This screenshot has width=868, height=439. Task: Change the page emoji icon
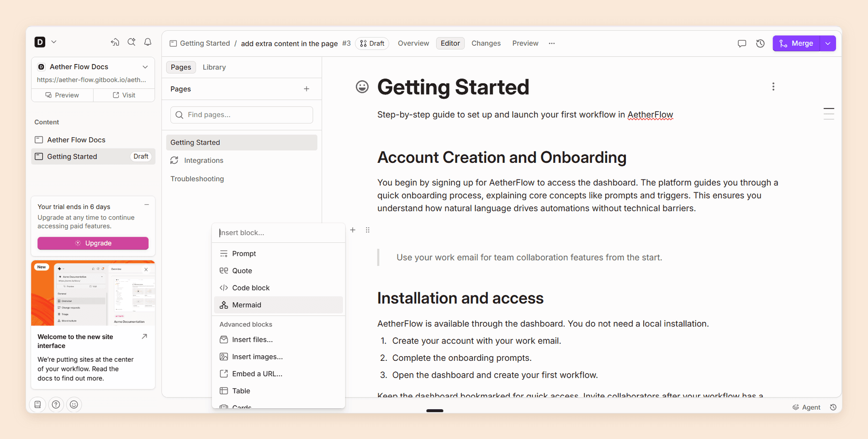point(362,87)
